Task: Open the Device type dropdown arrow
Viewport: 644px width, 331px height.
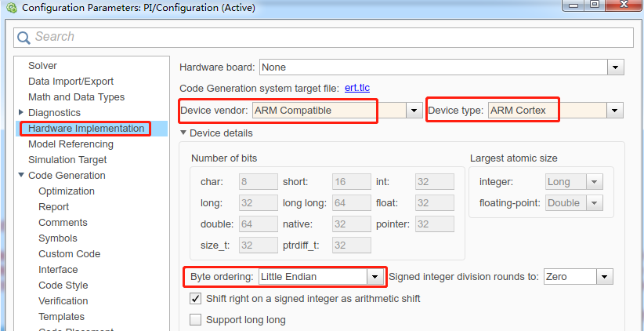Action: click(x=615, y=110)
